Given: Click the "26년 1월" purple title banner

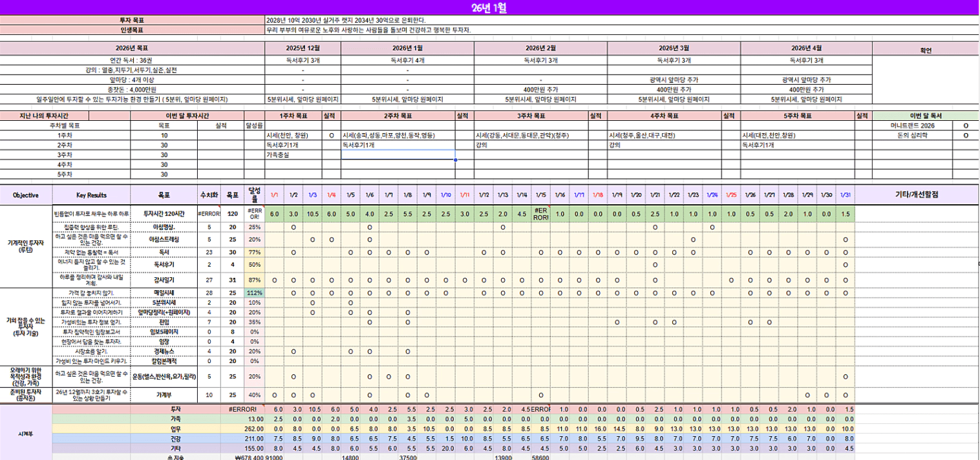Looking at the screenshot, I should 489,8.
